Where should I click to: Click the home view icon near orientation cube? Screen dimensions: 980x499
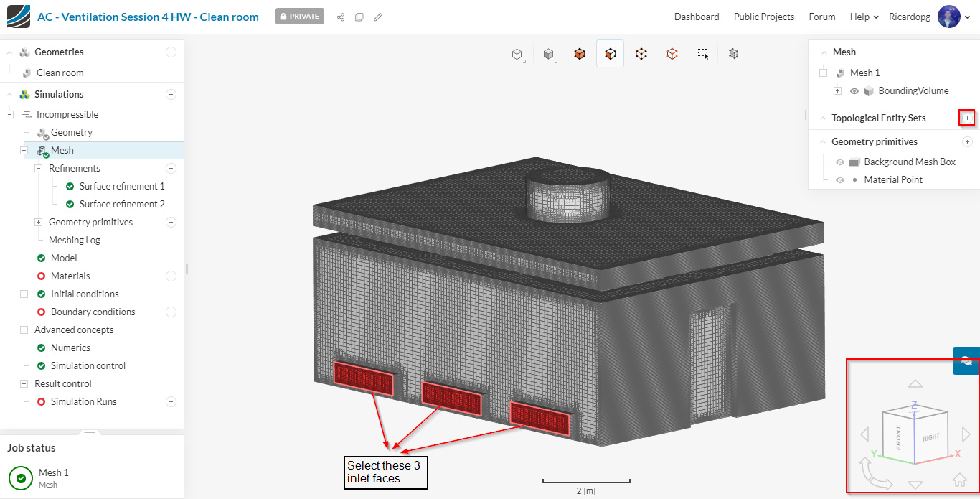(x=959, y=480)
